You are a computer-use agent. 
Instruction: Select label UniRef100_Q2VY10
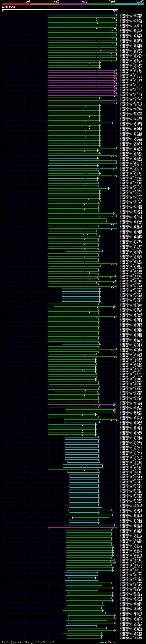[131, 108]
